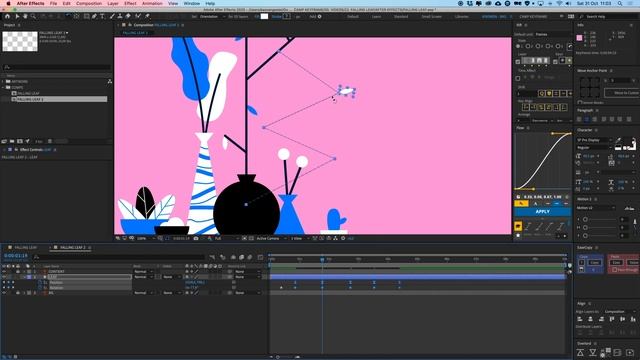Click the Home icon in toolbar
The image size is (640, 360).
[7, 16]
